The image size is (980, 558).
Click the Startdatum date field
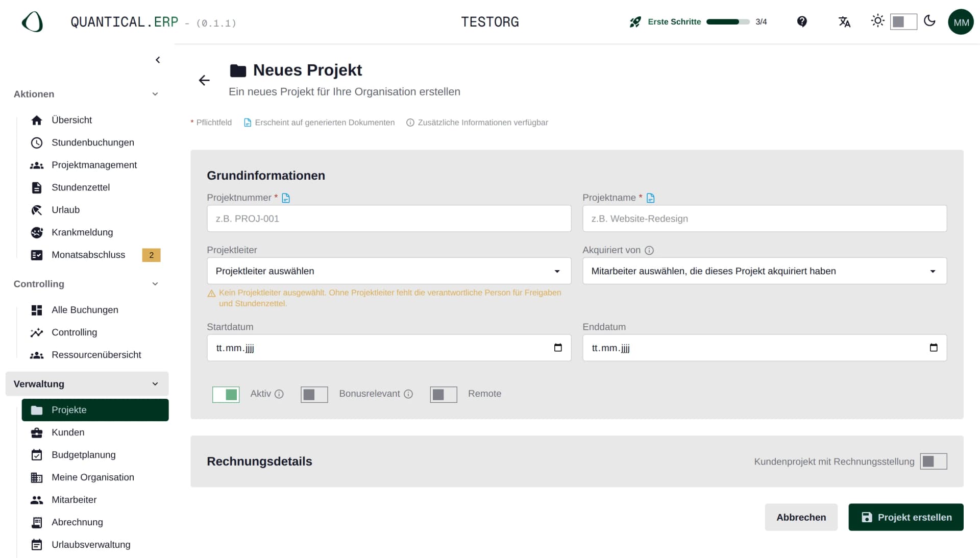(x=389, y=348)
